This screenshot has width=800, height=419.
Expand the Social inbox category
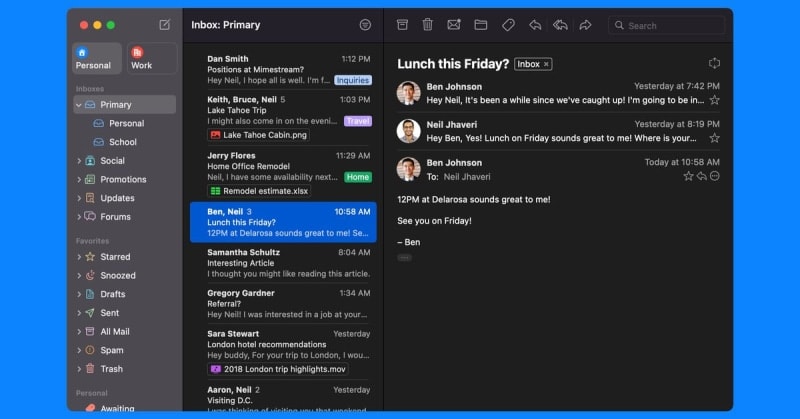click(79, 161)
